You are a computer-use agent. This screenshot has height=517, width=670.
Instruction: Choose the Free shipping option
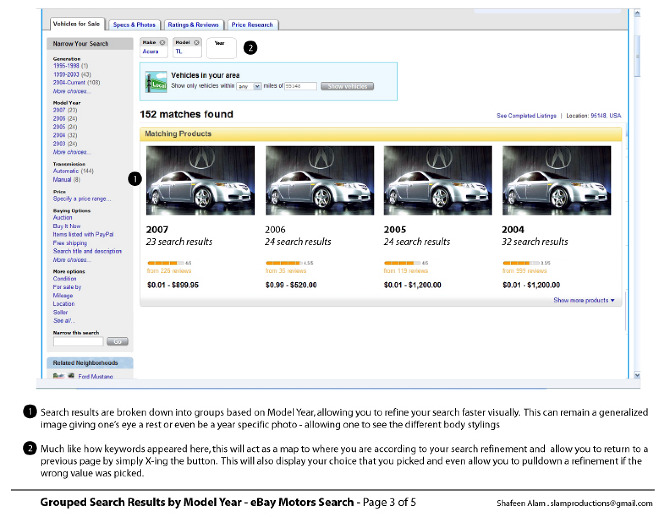(70, 243)
